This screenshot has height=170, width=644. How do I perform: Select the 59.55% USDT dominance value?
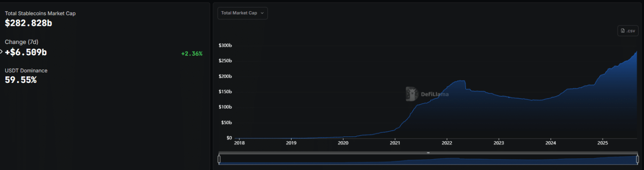(21, 80)
